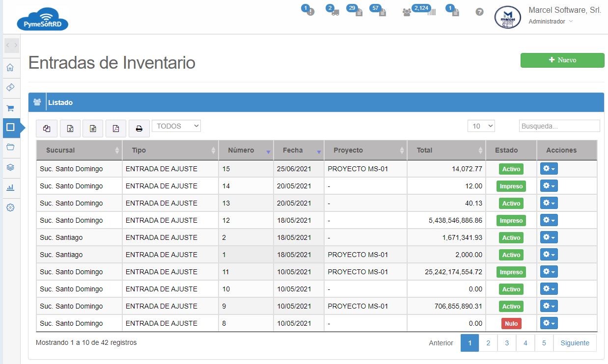
Task: Export the list as PDF
Action: click(x=116, y=129)
